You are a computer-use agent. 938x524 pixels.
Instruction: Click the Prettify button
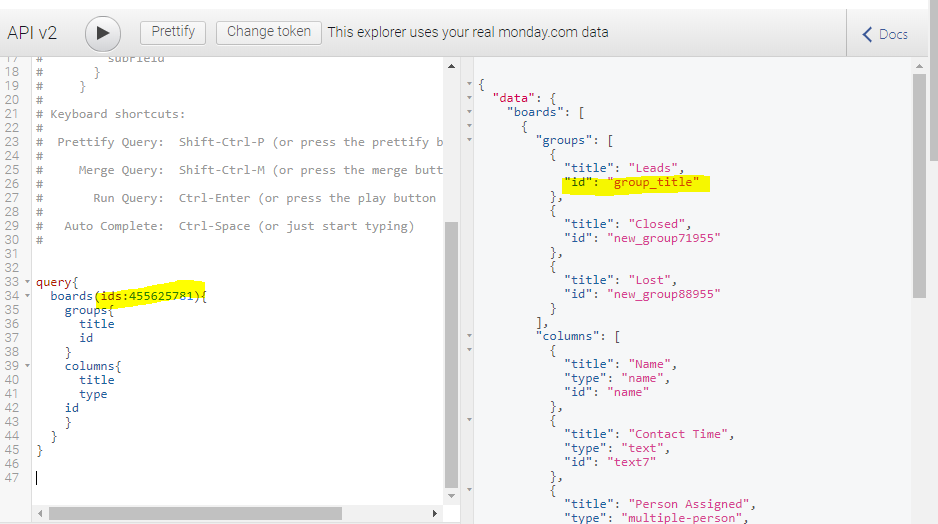[173, 32]
